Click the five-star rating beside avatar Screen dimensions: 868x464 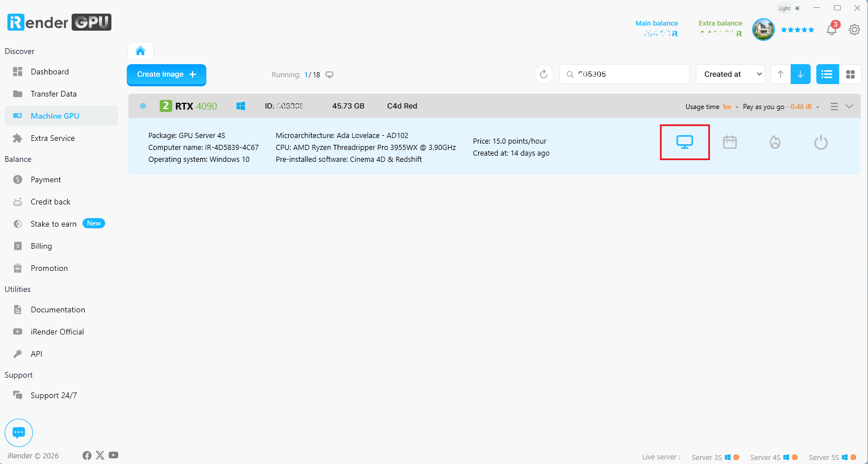(x=798, y=30)
